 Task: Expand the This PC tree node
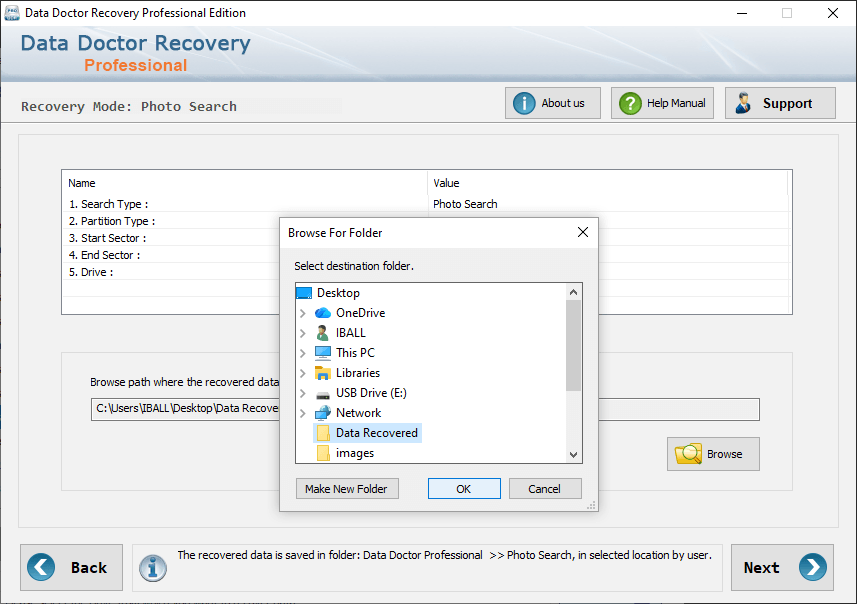302,353
